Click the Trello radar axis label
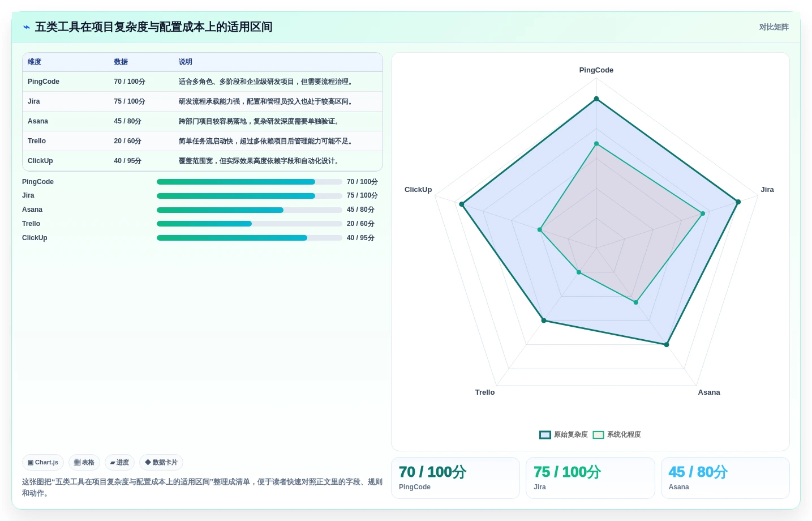This screenshot has width=812, height=521. [485, 392]
